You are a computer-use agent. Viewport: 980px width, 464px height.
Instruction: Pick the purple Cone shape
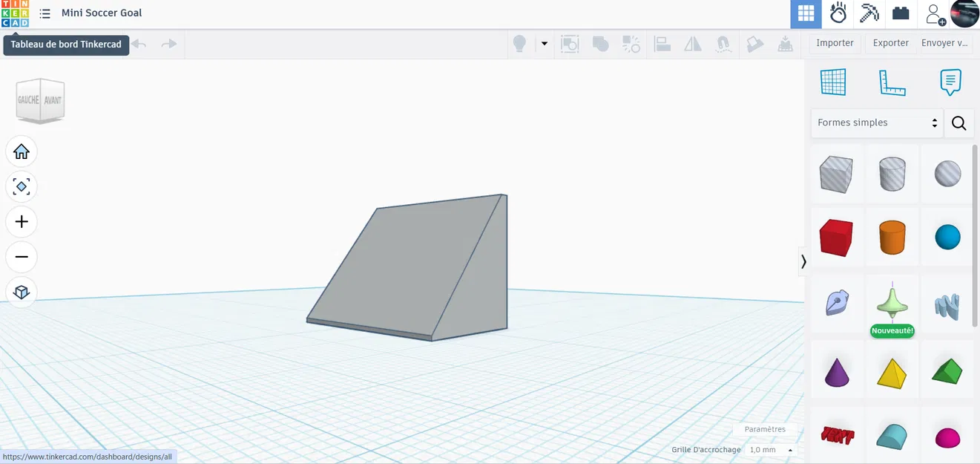836,371
